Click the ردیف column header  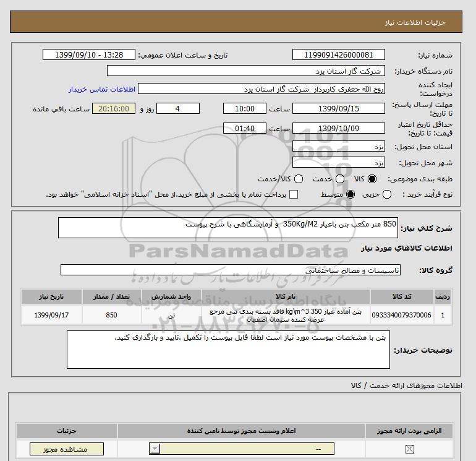443,296
